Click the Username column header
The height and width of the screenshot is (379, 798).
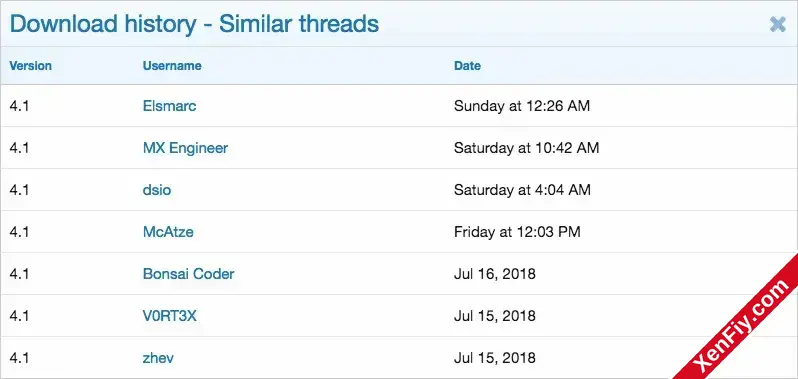[x=172, y=66]
